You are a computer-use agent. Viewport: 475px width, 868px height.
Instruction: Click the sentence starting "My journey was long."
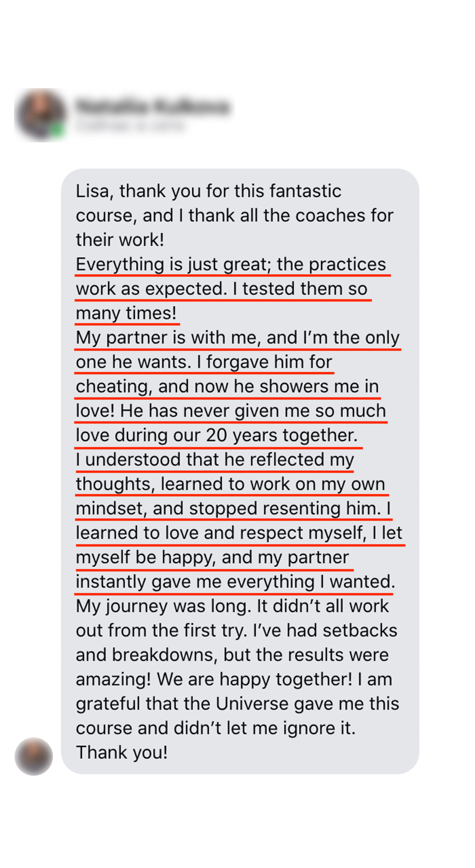pos(163,606)
